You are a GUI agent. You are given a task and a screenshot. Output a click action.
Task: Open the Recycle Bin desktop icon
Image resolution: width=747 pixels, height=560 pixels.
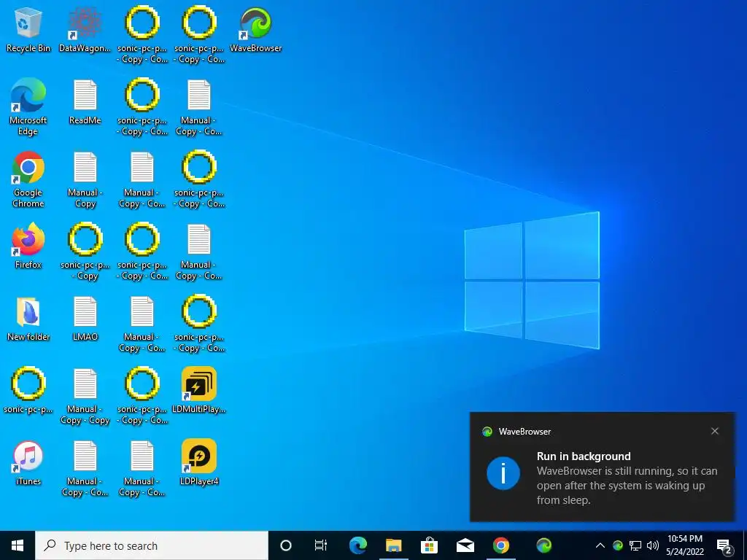(x=28, y=29)
